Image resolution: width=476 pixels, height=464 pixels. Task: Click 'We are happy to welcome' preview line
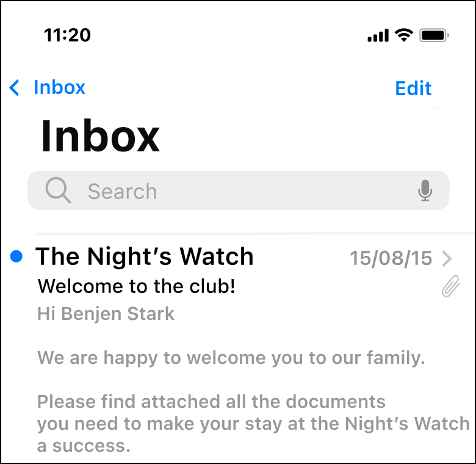pos(231,358)
